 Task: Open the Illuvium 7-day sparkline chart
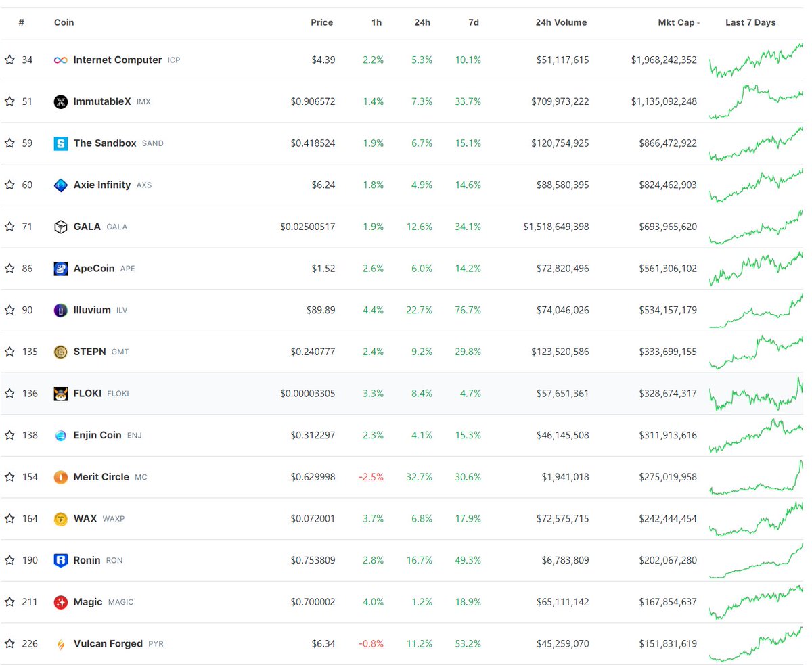(x=756, y=310)
